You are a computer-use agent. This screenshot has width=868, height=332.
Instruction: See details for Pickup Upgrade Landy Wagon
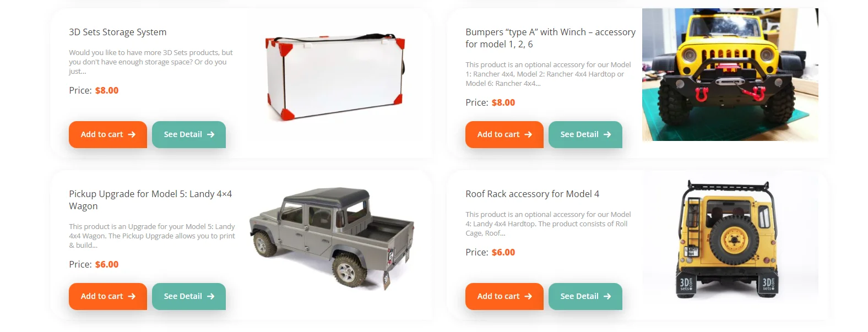click(189, 296)
